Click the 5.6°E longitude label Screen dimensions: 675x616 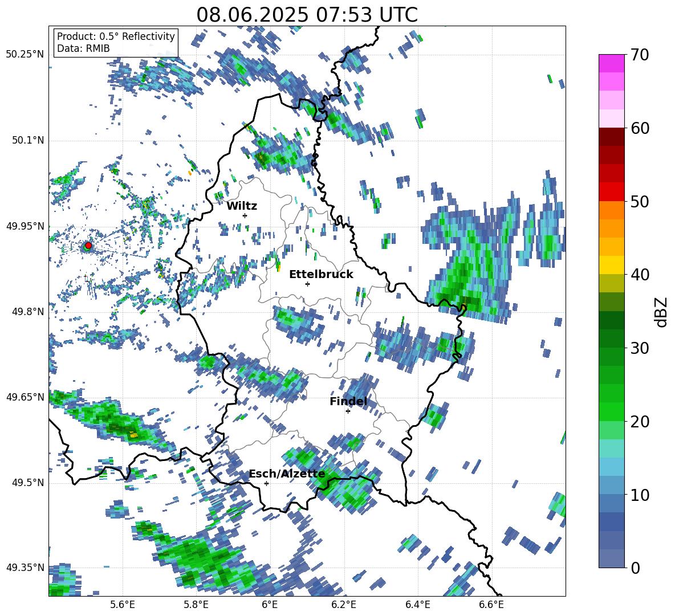[123, 605]
